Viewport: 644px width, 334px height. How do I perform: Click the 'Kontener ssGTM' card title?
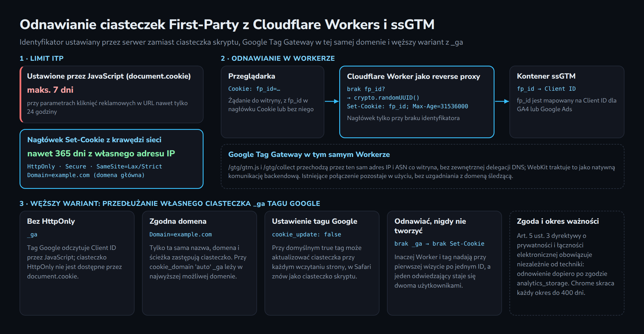pyautogui.click(x=546, y=76)
